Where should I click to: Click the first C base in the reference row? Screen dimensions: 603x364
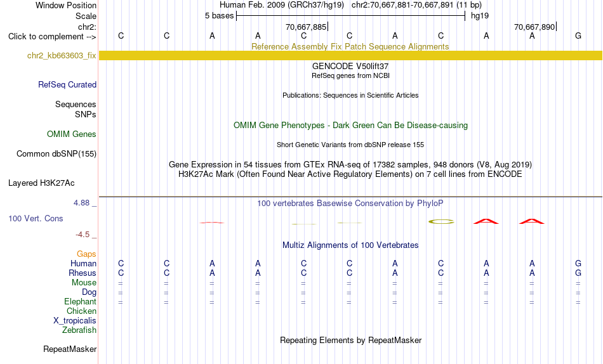pyautogui.click(x=121, y=36)
